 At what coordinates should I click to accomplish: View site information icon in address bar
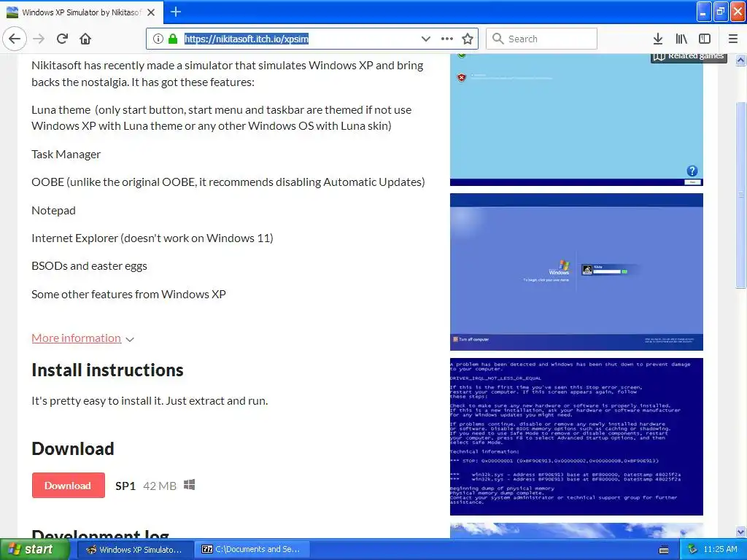pyautogui.click(x=158, y=39)
